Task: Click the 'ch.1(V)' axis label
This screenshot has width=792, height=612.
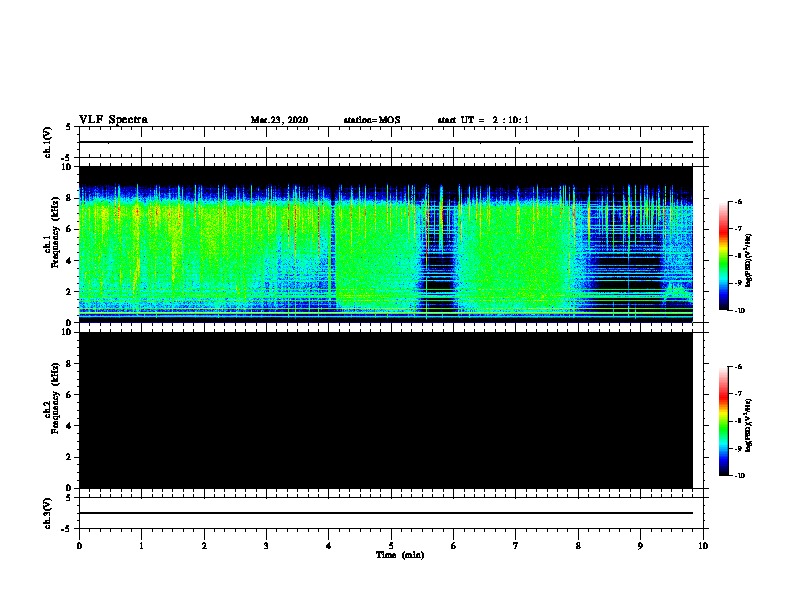Action: [x=48, y=142]
